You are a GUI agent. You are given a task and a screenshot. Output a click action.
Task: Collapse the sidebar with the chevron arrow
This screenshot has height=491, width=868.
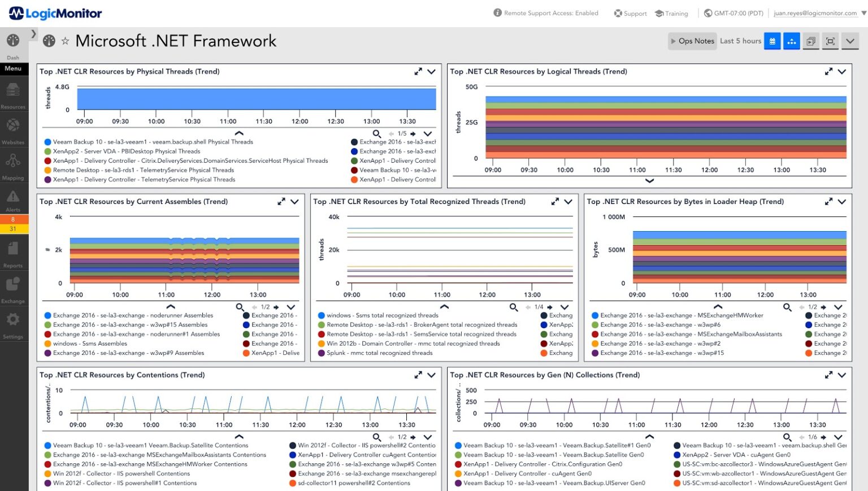(33, 34)
